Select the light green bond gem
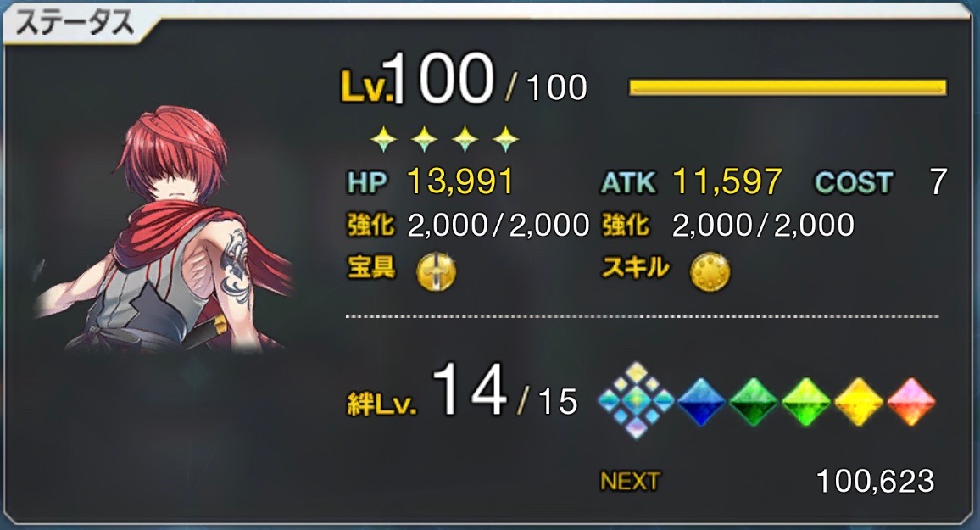This screenshot has height=530, width=980. [x=806, y=402]
